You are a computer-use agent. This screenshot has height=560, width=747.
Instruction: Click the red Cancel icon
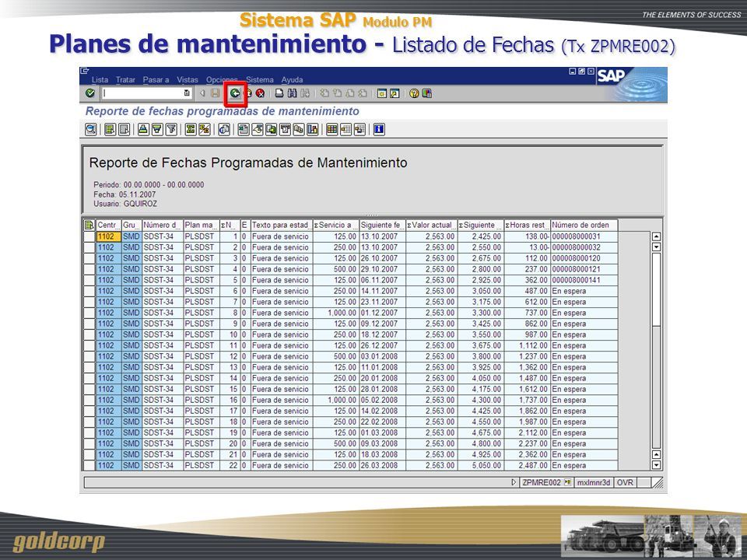tap(260, 93)
